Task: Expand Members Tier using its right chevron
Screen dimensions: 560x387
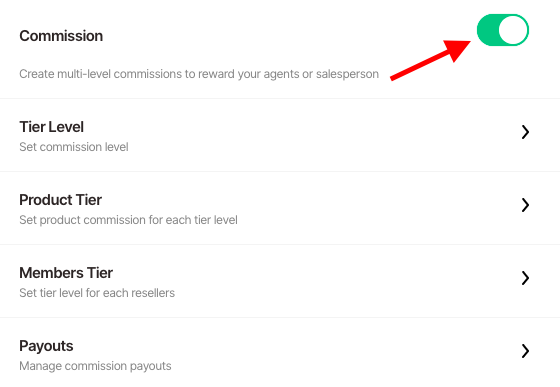Action: pos(525,278)
